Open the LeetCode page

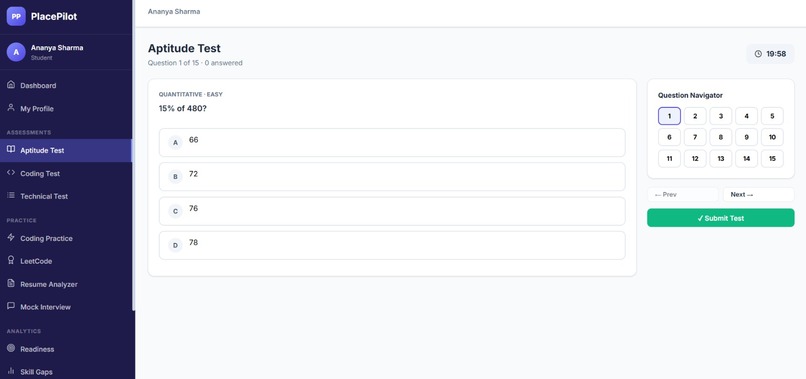point(66,261)
